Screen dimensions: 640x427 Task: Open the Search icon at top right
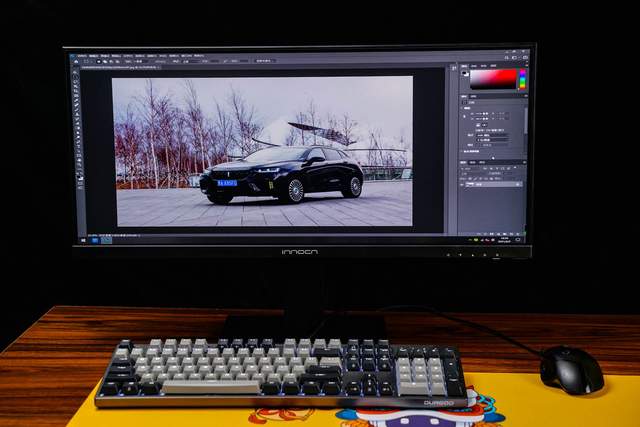tap(507, 58)
